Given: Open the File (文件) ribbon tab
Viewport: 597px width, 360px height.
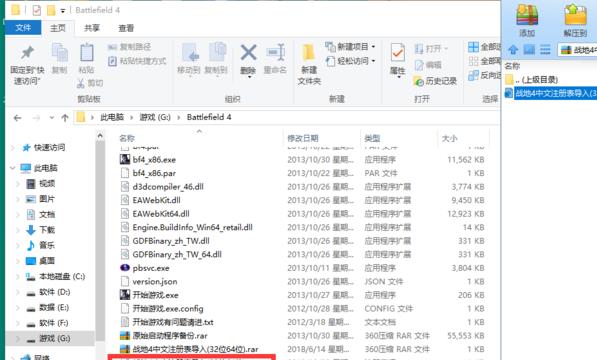Looking at the screenshot, I should [23, 28].
